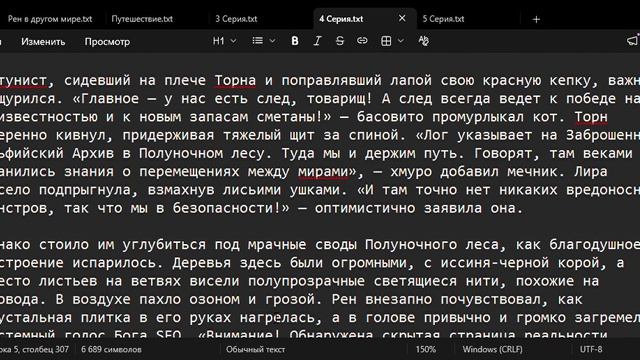The image size is (640, 360).
Task: Click the word Архив in the text
Action: coord(93,153)
